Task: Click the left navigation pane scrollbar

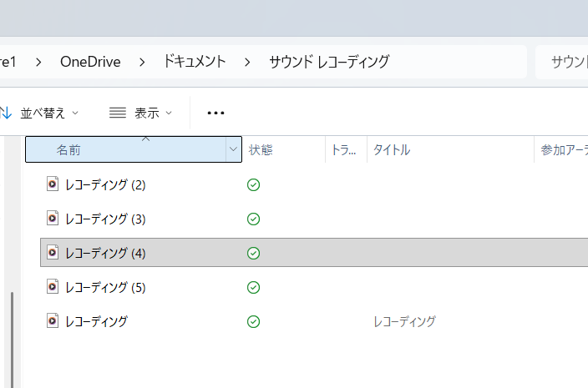Action: (12, 334)
